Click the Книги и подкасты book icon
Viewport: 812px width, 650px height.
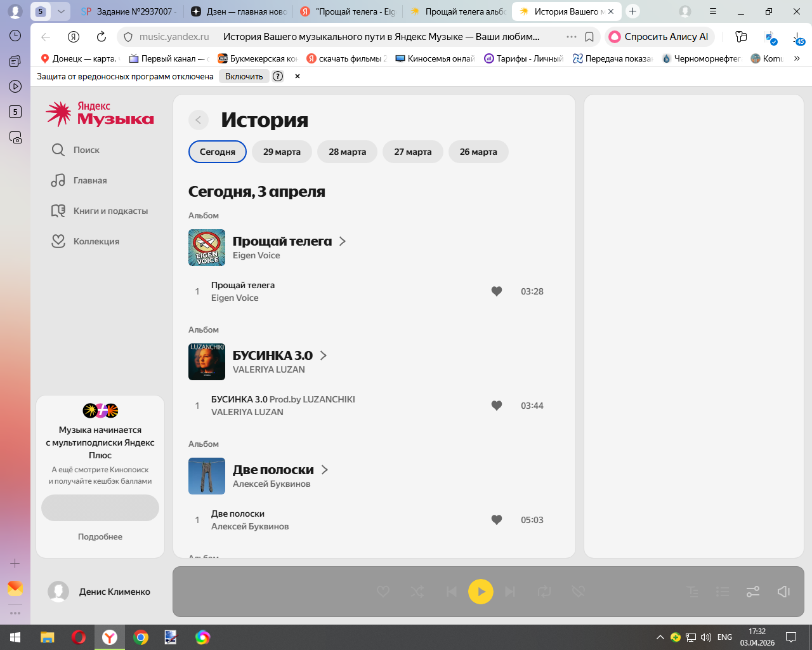(58, 211)
